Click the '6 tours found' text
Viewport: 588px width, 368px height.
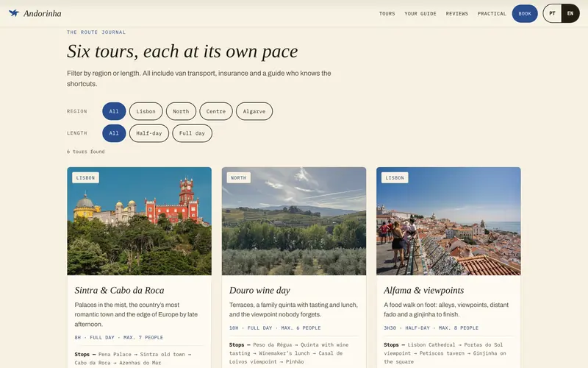coord(86,152)
